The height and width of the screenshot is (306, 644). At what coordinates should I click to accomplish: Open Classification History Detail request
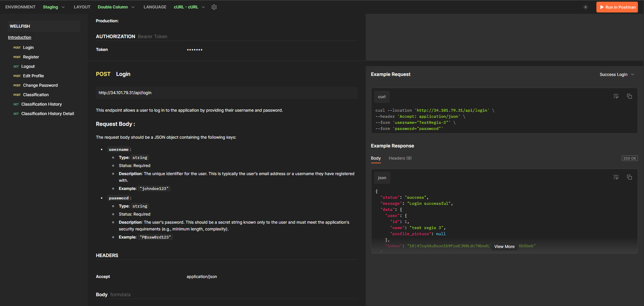(x=48, y=114)
